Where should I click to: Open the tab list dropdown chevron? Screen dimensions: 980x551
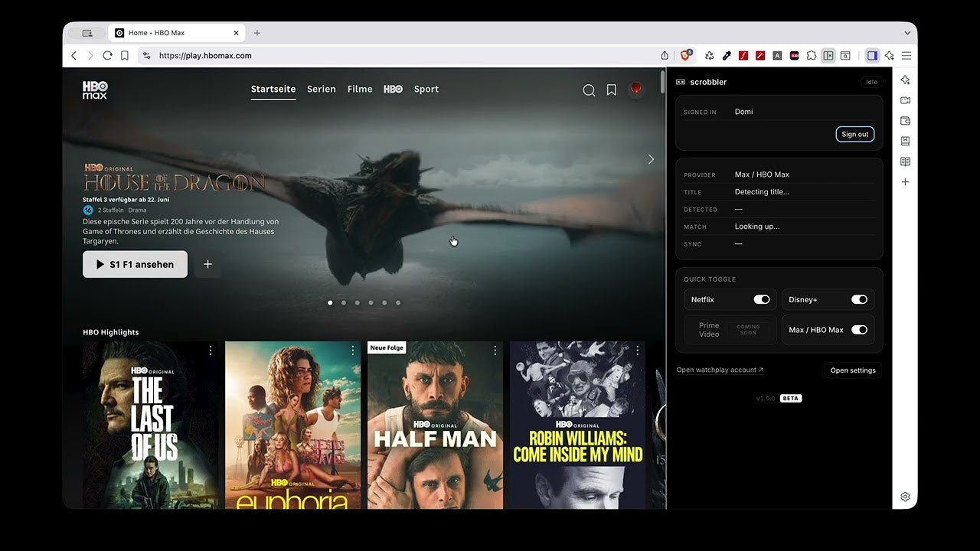[907, 33]
